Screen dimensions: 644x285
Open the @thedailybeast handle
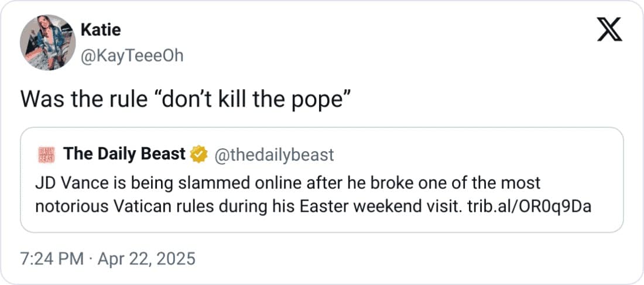pyautogui.click(x=274, y=155)
